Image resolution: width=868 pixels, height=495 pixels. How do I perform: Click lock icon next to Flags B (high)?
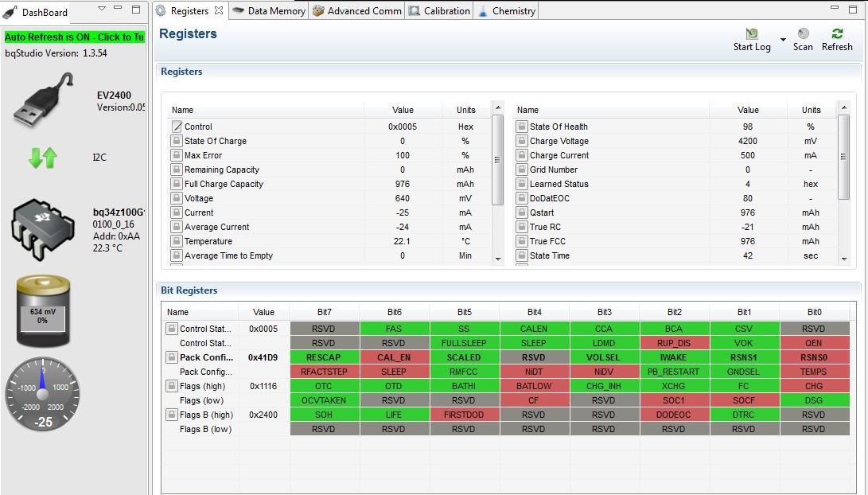172,415
